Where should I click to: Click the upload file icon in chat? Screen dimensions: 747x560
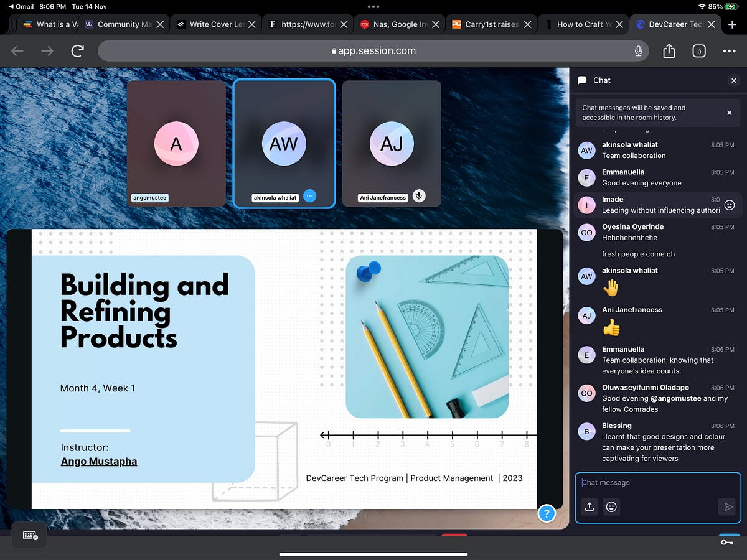point(590,507)
